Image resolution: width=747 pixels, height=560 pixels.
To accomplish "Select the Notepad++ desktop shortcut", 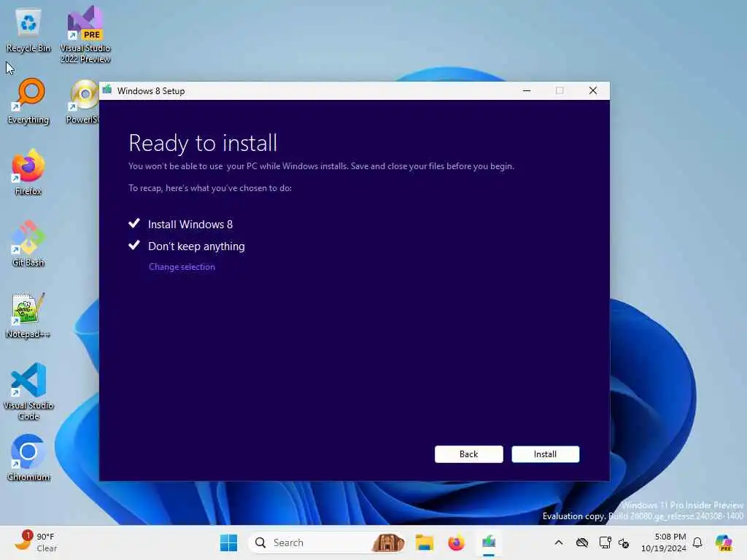I will pos(28,316).
